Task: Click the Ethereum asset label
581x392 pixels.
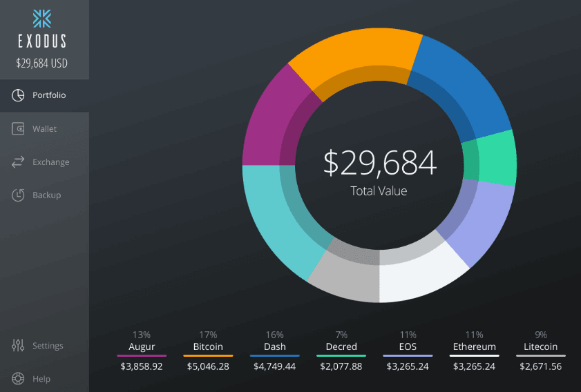Action: coord(475,347)
